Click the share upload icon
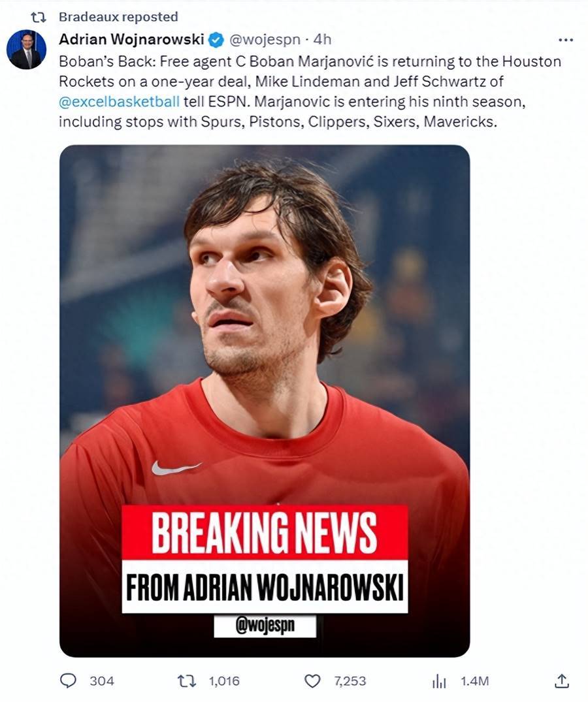Viewport: 588px width, 702px height. tap(562, 680)
